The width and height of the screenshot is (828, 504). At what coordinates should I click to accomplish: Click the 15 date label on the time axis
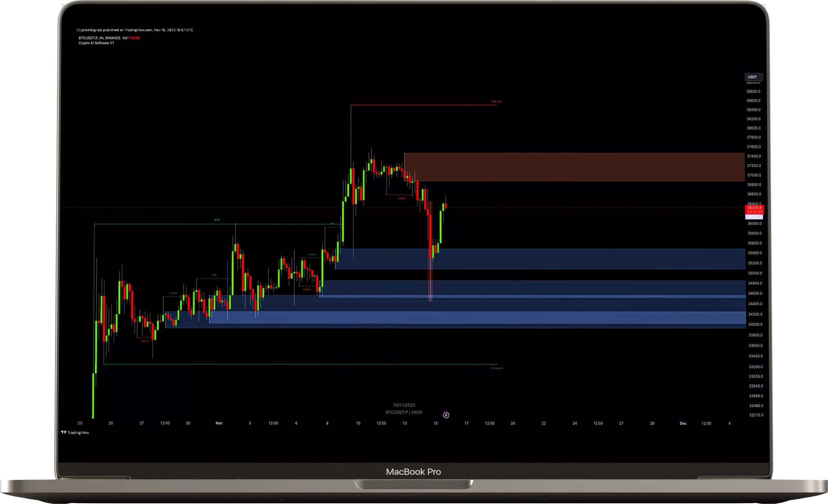click(436, 423)
